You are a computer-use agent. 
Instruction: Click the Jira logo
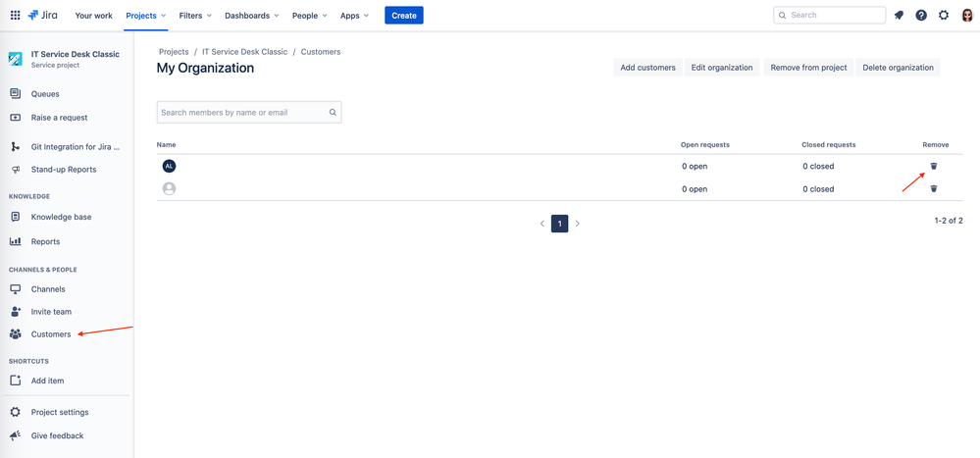[x=43, y=15]
